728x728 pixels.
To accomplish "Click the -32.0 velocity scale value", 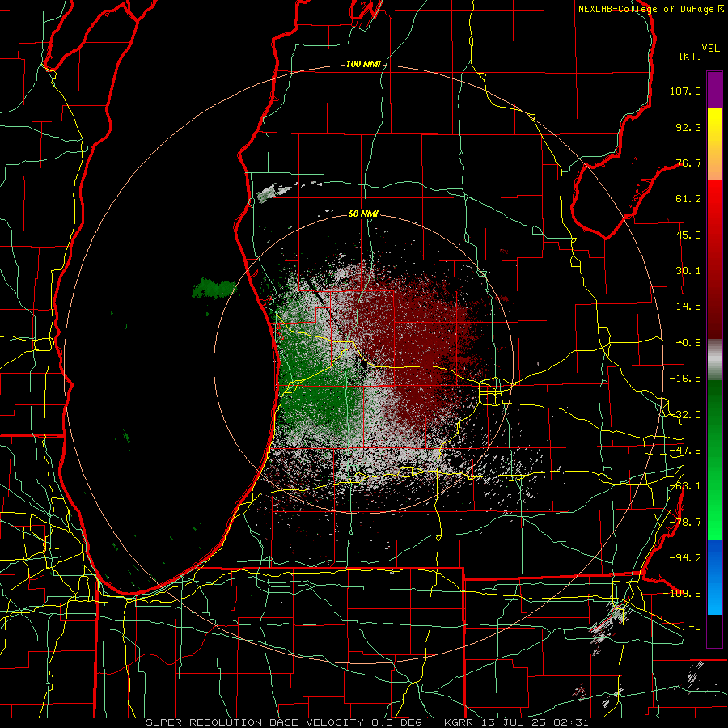I will (x=685, y=415).
